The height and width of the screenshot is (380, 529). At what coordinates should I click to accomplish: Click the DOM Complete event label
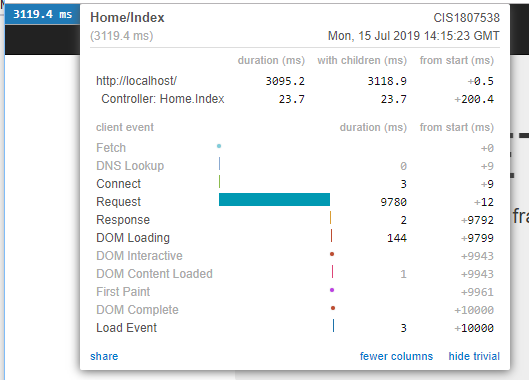point(137,310)
